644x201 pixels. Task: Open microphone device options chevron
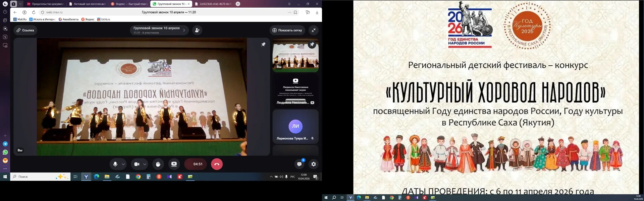[x=123, y=164]
